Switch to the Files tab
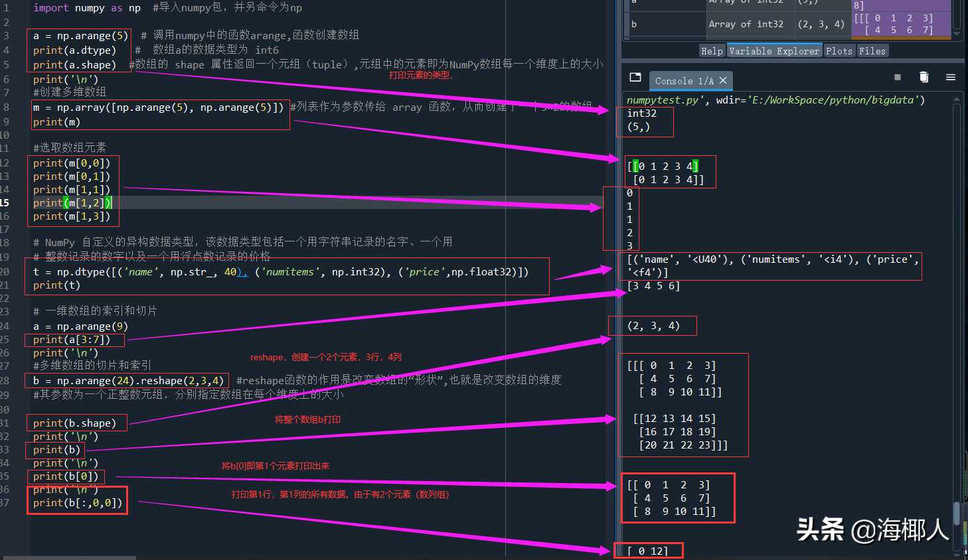 [x=872, y=51]
